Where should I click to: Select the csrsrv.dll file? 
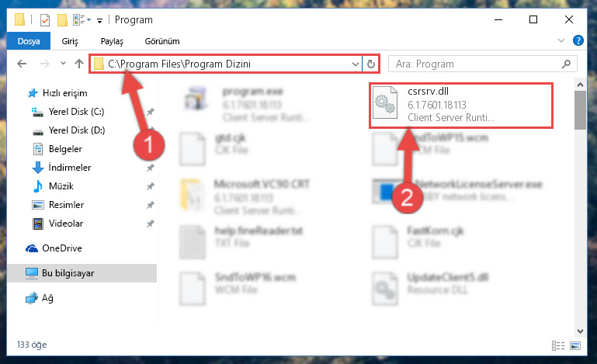pyautogui.click(x=460, y=105)
